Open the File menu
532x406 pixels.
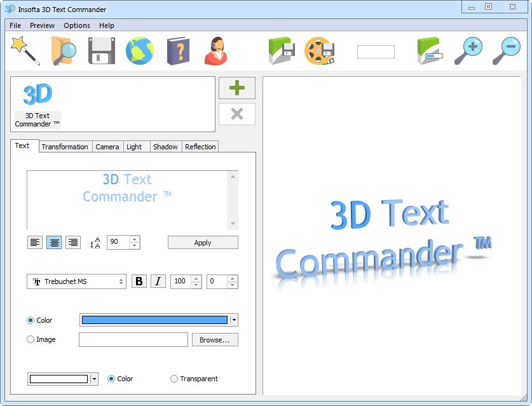click(15, 25)
